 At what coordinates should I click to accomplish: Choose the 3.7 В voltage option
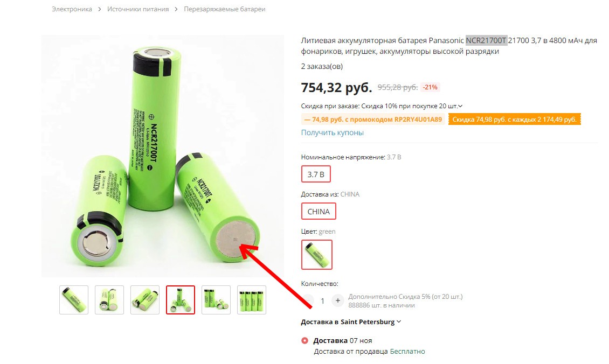(x=316, y=174)
